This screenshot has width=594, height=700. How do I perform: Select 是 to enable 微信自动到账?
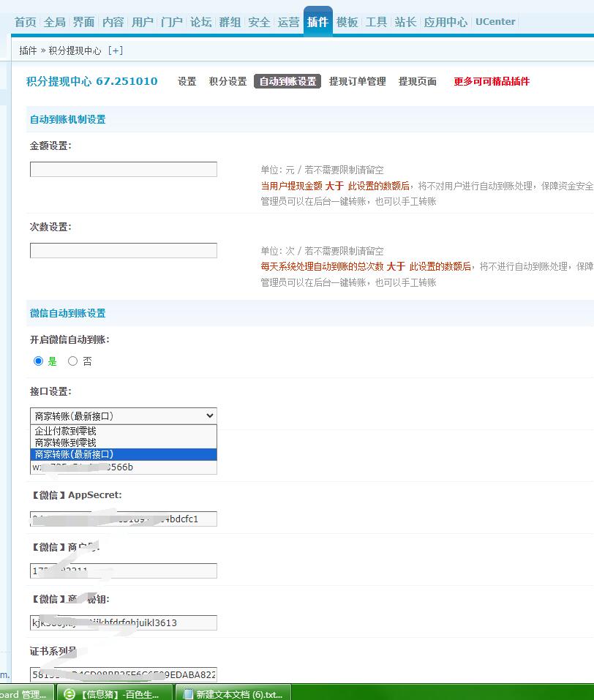coord(39,361)
